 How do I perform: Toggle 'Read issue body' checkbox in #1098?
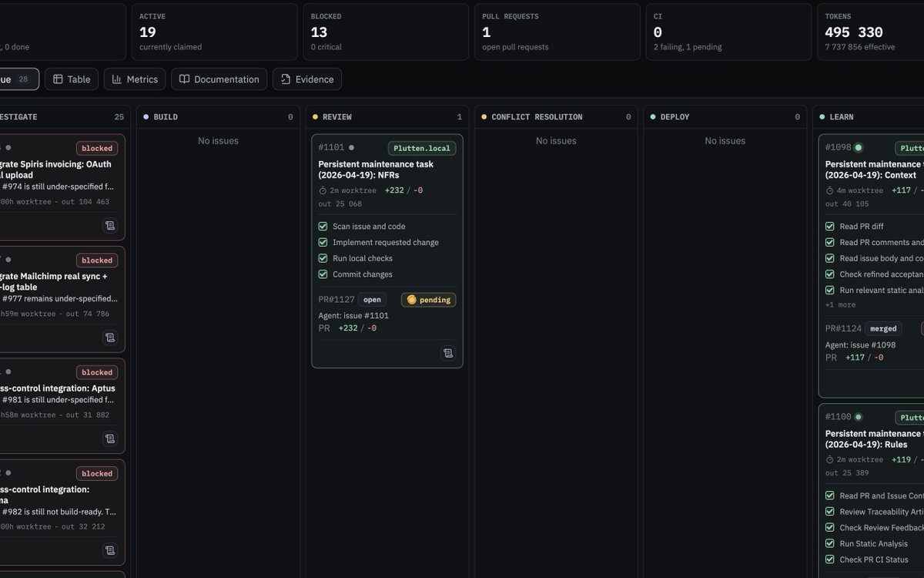tap(830, 258)
